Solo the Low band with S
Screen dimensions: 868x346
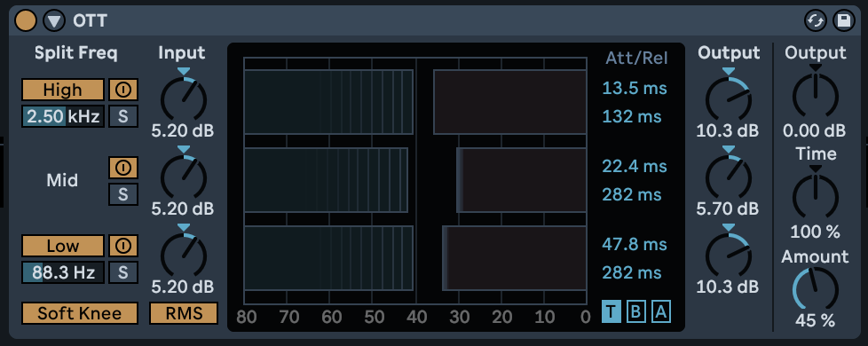coord(122,272)
